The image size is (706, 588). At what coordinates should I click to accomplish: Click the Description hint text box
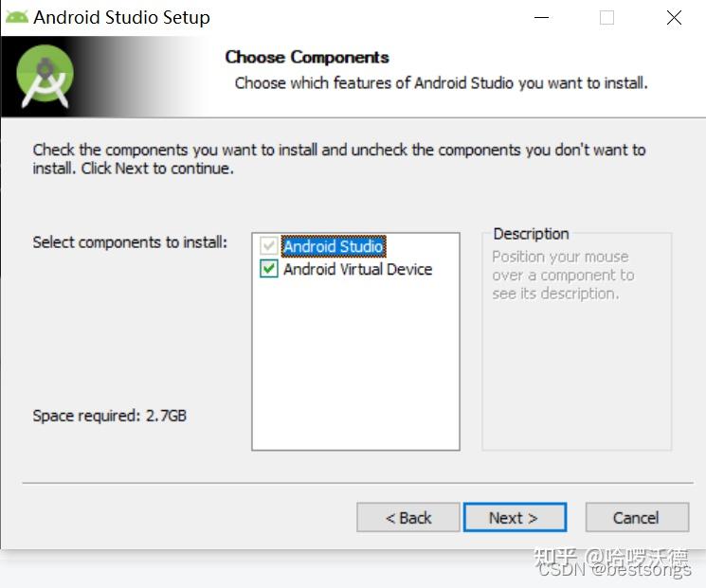click(563, 276)
